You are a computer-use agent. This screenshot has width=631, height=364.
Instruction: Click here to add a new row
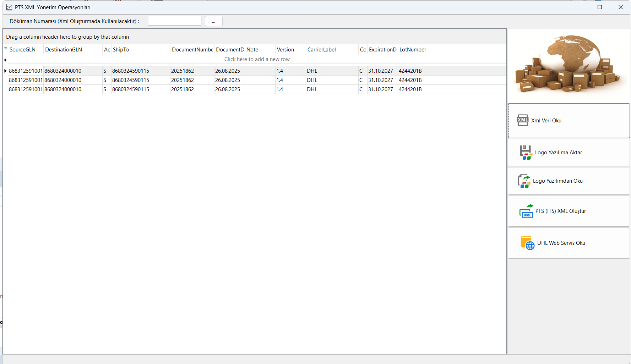[x=257, y=59]
